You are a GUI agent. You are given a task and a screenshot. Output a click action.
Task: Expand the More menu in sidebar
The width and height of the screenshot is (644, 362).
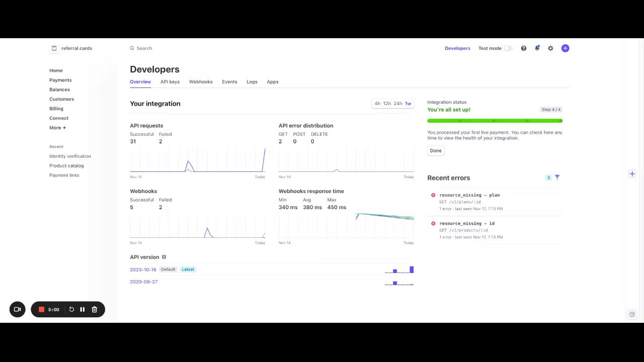tap(58, 128)
